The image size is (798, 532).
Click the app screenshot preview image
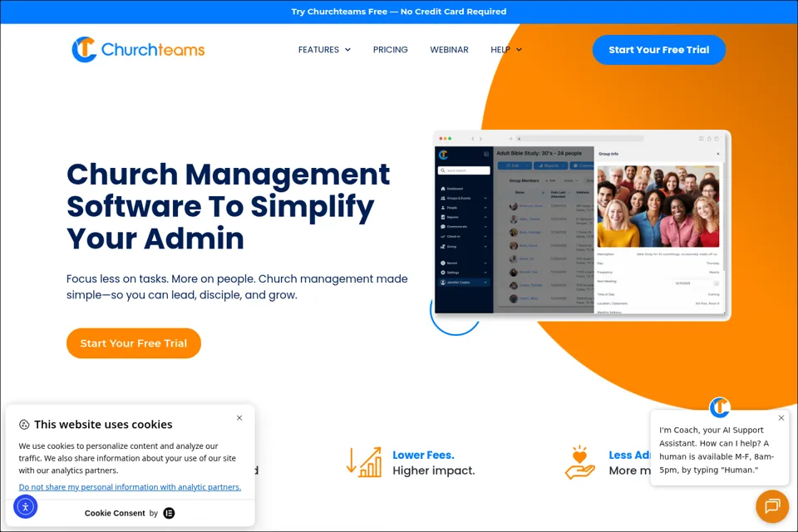[582, 225]
